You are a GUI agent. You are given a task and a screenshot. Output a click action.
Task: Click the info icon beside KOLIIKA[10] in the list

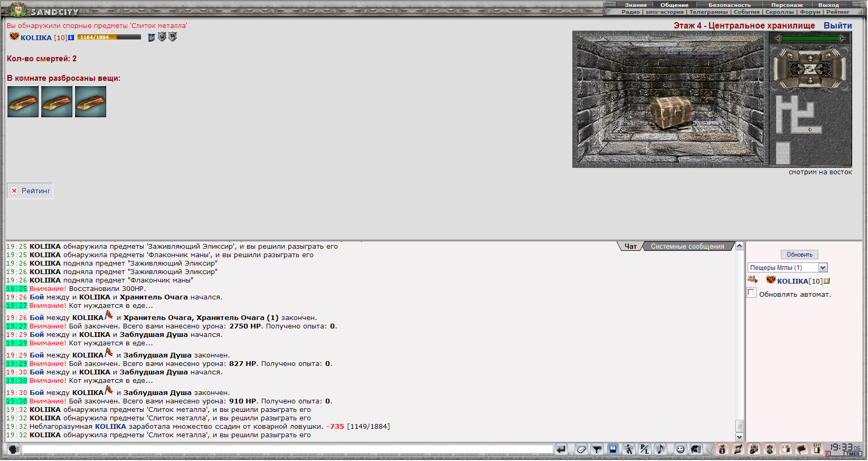click(826, 281)
